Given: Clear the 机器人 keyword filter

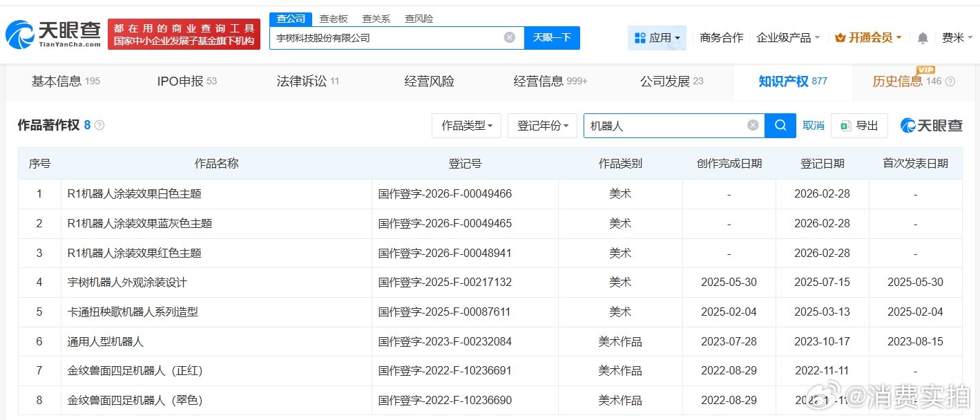Looking at the screenshot, I should pyautogui.click(x=753, y=126).
